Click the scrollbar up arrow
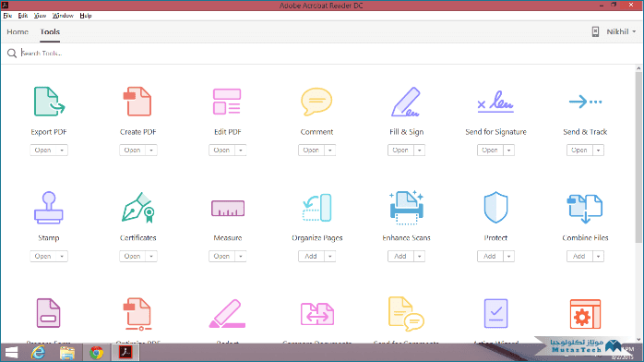Image resolution: width=644 pixels, height=362 pixels. click(x=638, y=68)
